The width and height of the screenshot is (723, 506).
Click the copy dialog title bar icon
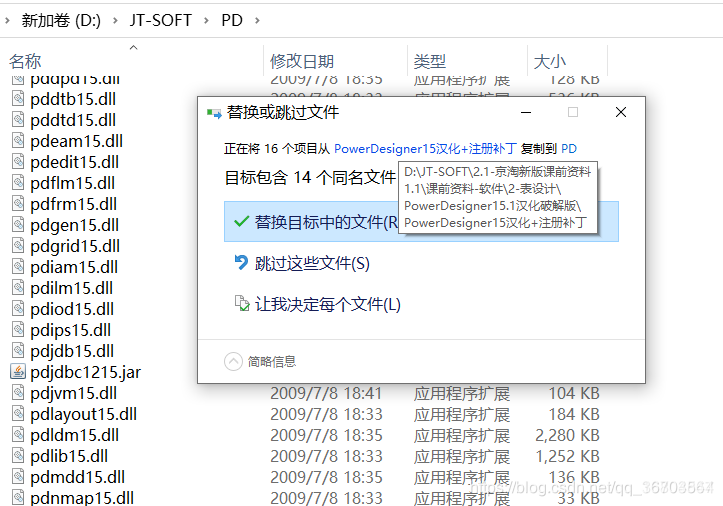click(x=214, y=113)
